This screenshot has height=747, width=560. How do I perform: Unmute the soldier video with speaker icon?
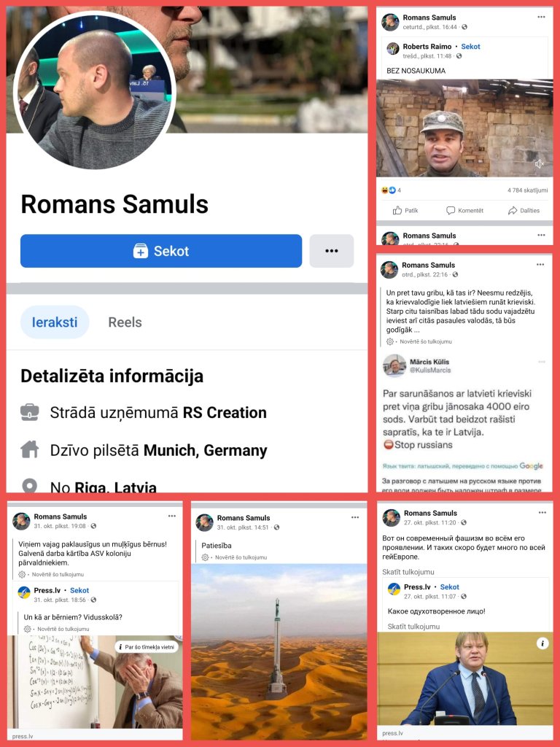point(539,164)
